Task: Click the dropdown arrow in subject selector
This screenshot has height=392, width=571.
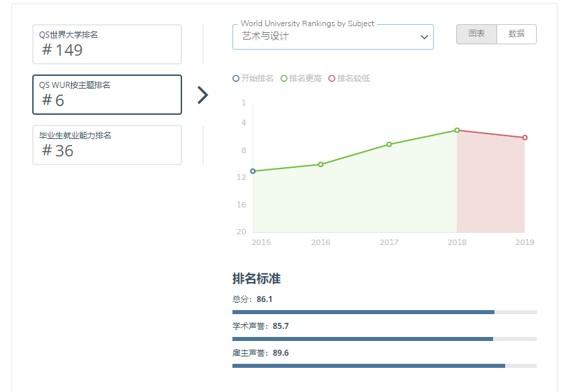Action: coord(424,37)
